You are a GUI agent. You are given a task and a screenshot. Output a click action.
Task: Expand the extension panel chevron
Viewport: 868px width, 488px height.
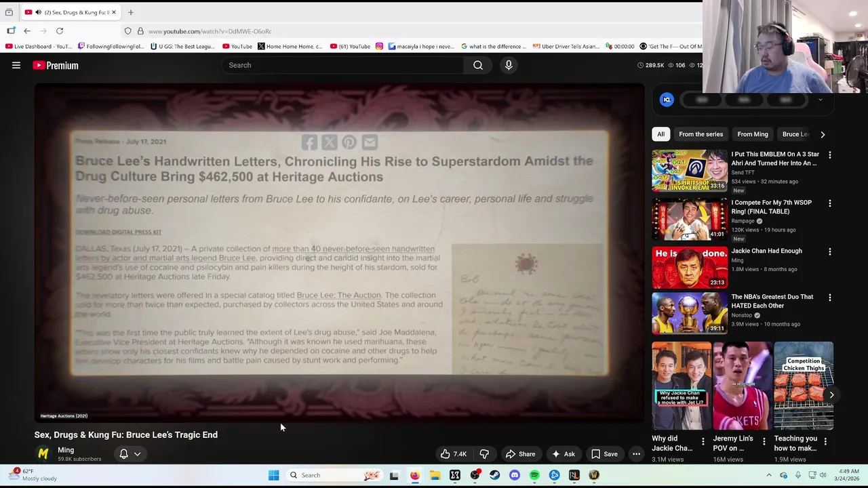(820, 100)
